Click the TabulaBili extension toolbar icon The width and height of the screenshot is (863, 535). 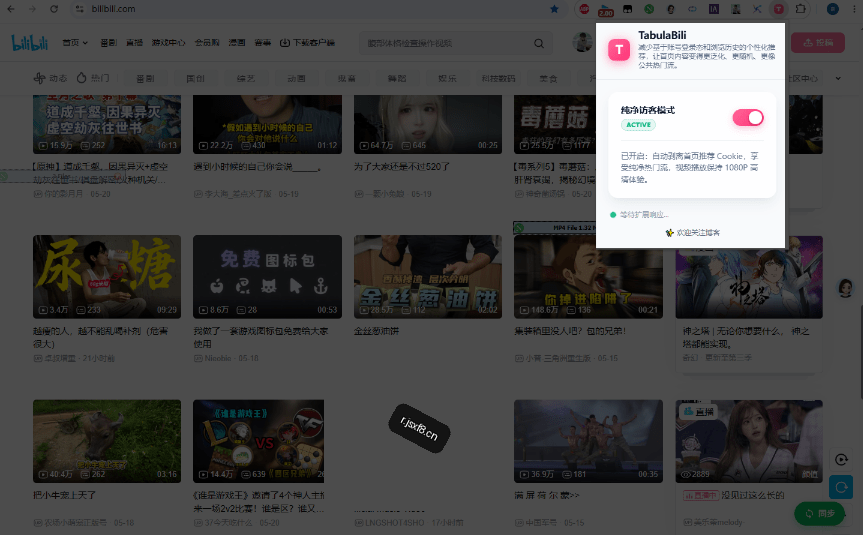(x=778, y=9)
